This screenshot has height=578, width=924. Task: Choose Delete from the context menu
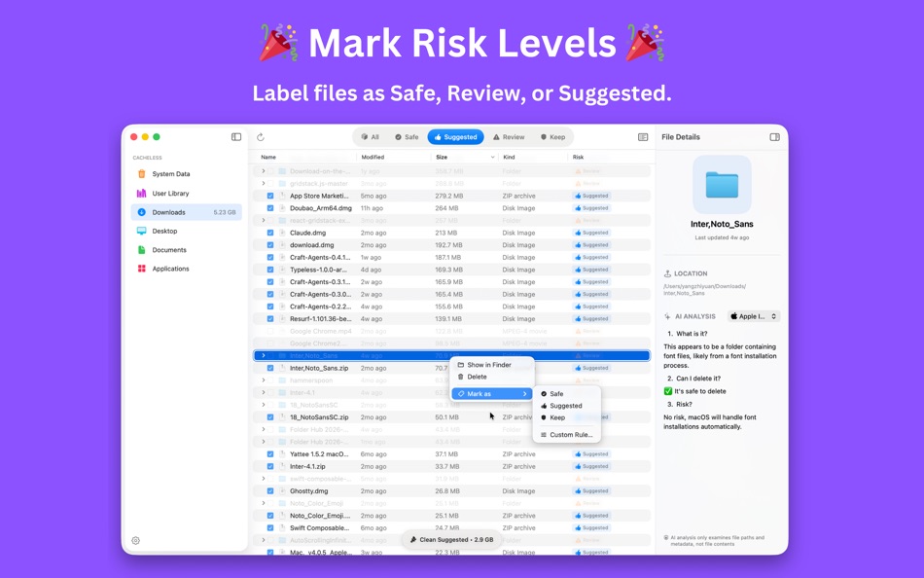(492, 377)
